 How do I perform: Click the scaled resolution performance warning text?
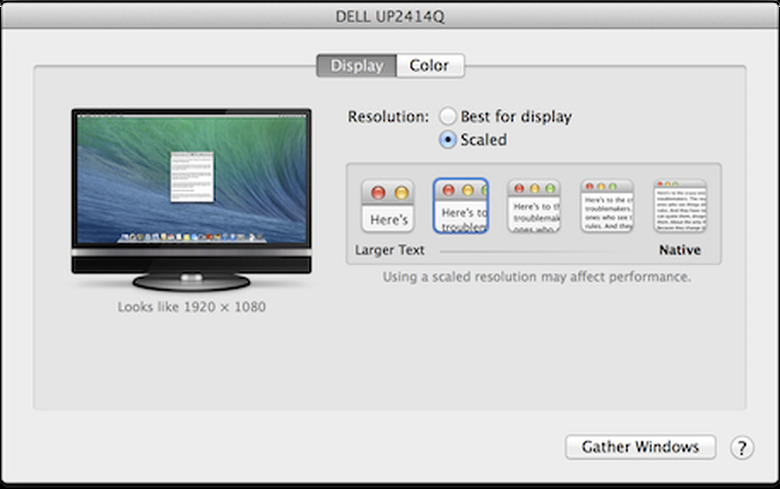tap(536, 276)
